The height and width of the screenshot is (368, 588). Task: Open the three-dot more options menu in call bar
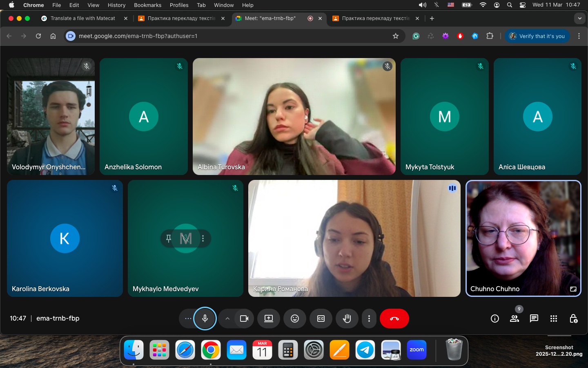click(x=369, y=319)
